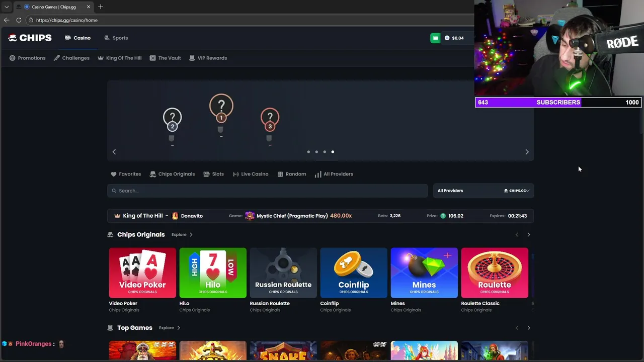Click the green wallet button
The image size is (644, 362).
pyautogui.click(x=435, y=38)
